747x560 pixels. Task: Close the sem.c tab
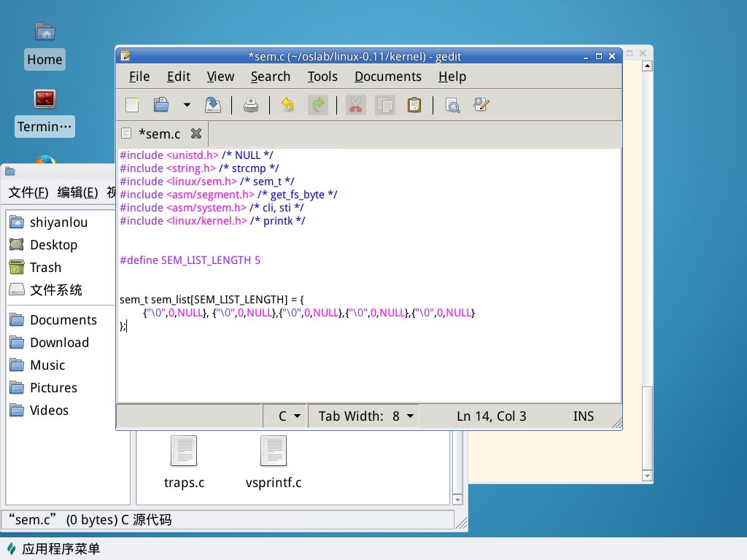196,133
